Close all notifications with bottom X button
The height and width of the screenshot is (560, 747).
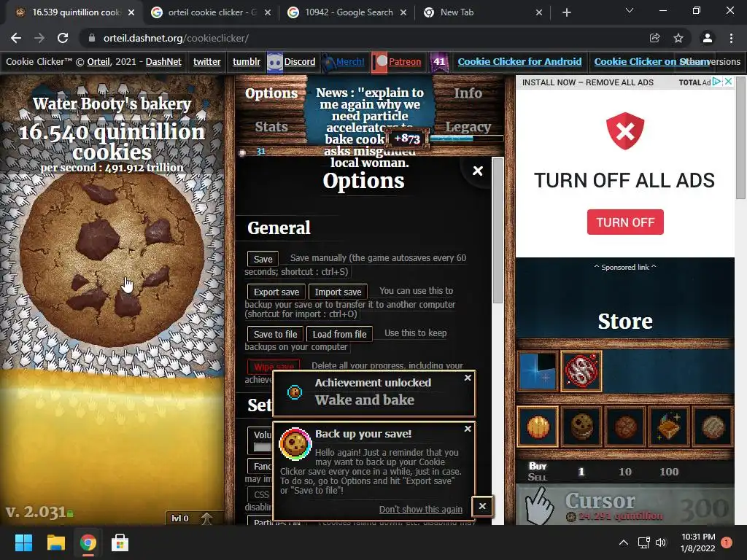point(482,506)
